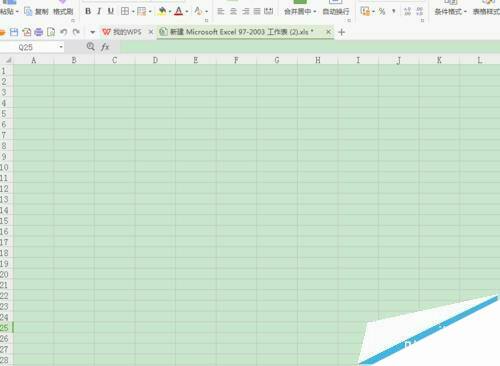
Task: Open font group dialog launcher
Action: tap(206, 21)
